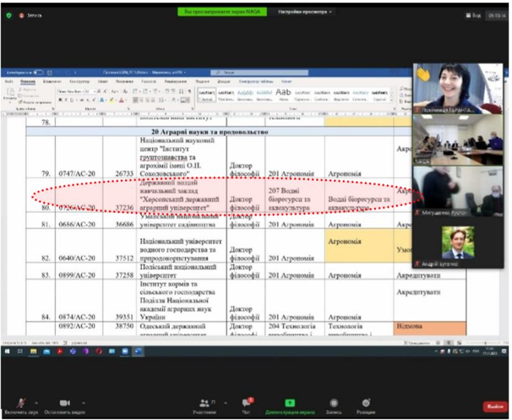Image resolution: width=512 pixels, height=420 pixels.
Task: Open the red Opera icon on taskbar
Action: click(x=99, y=352)
